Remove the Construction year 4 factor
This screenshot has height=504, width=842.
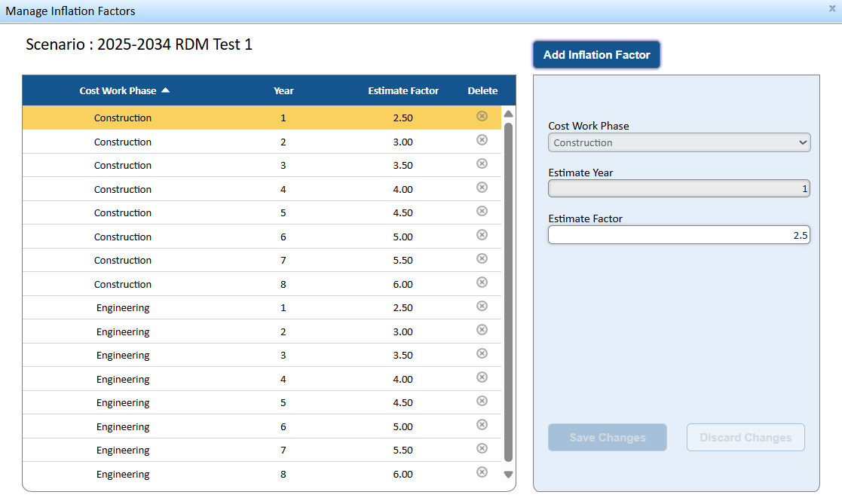(x=482, y=188)
